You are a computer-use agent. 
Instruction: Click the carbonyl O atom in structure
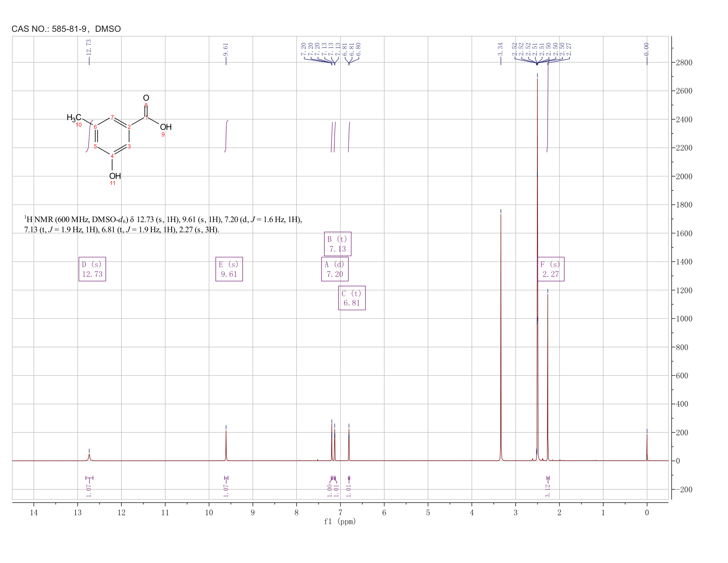[146, 98]
